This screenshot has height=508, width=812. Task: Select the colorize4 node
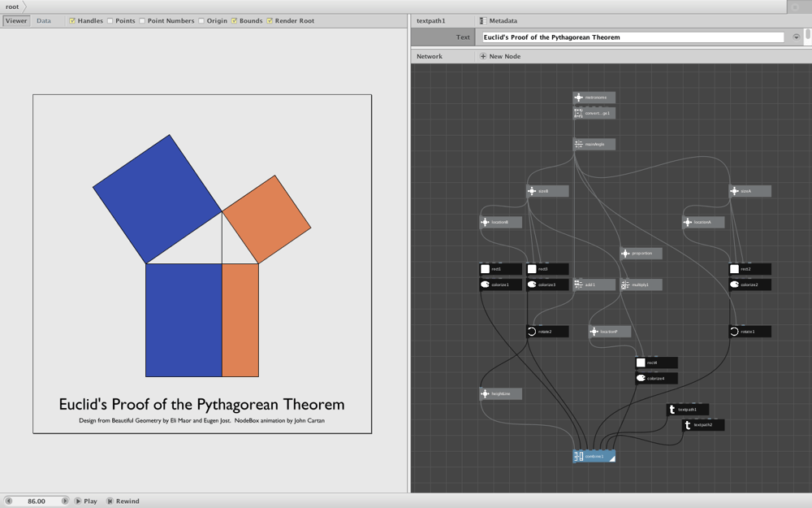pos(656,379)
